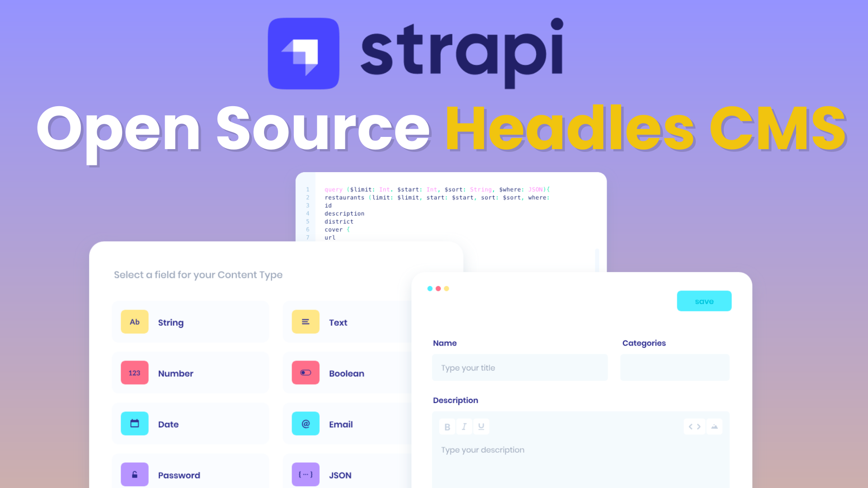Select the JSON field type icon
Image resolution: width=868 pixels, height=488 pixels.
tap(305, 475)
